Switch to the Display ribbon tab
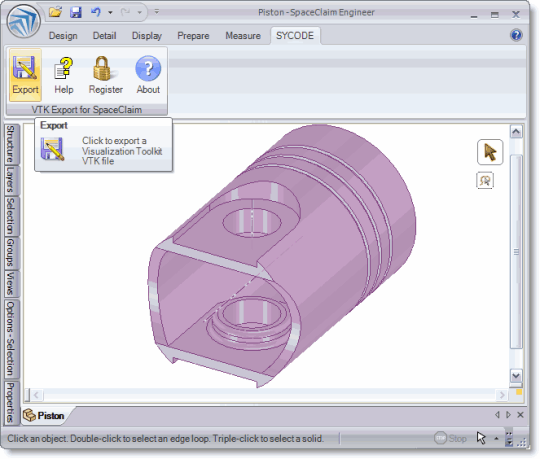Screen dimensions: 540x459 coord(147,36)
